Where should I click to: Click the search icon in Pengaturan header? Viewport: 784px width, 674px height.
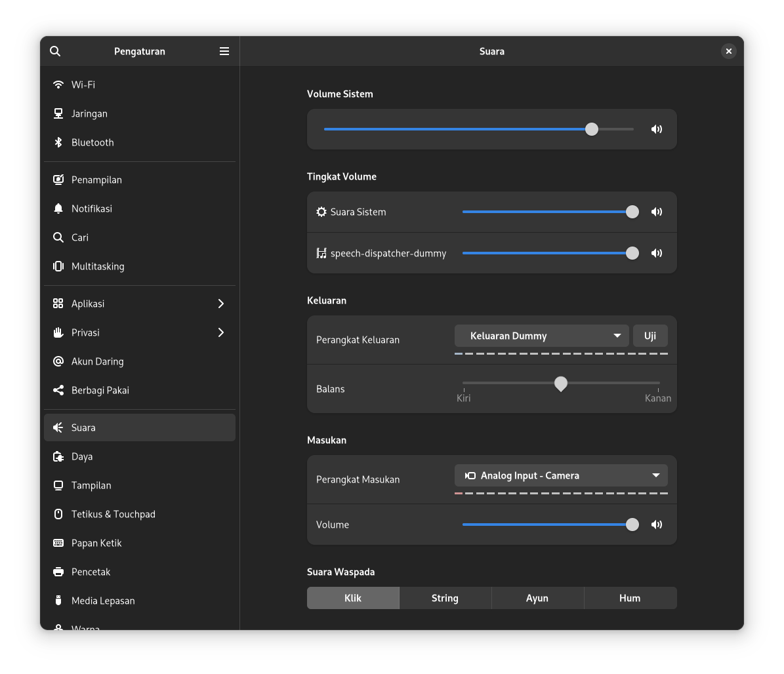pos(55,51)
